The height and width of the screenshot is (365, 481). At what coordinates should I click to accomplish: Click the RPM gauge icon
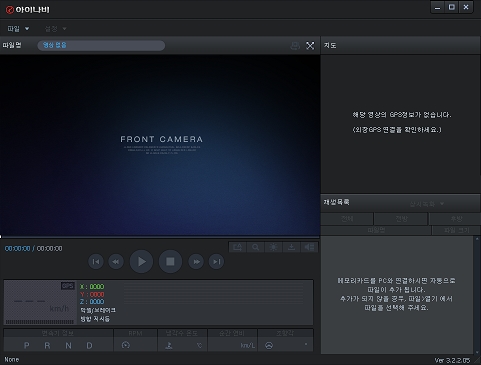point(126,345)
